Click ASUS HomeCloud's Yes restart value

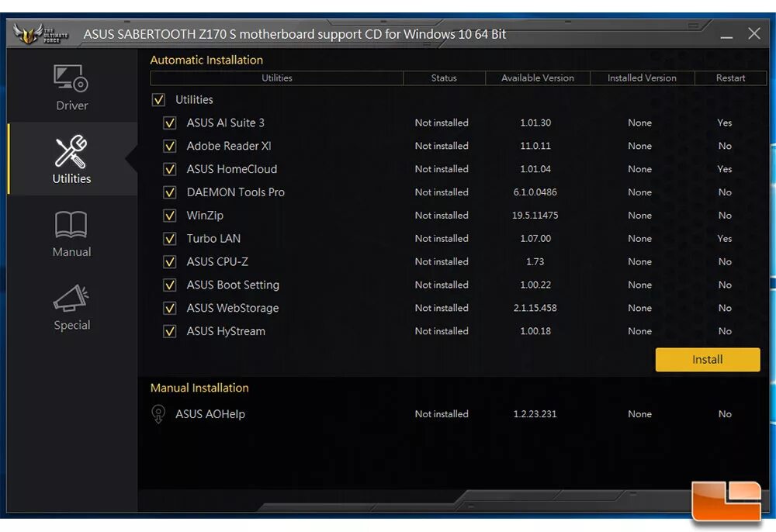(725, 169)
